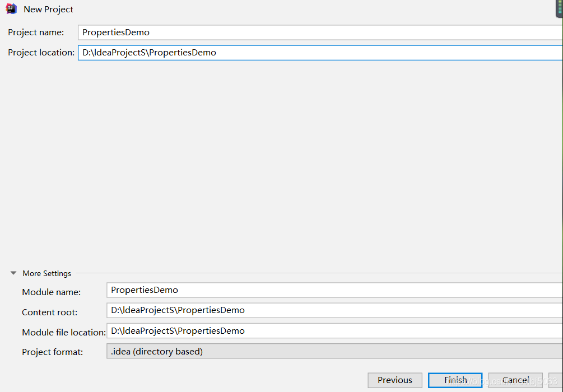Viewport: 563px width, 392px height.
Task: Click the Project location label
Action: [41, 53]
